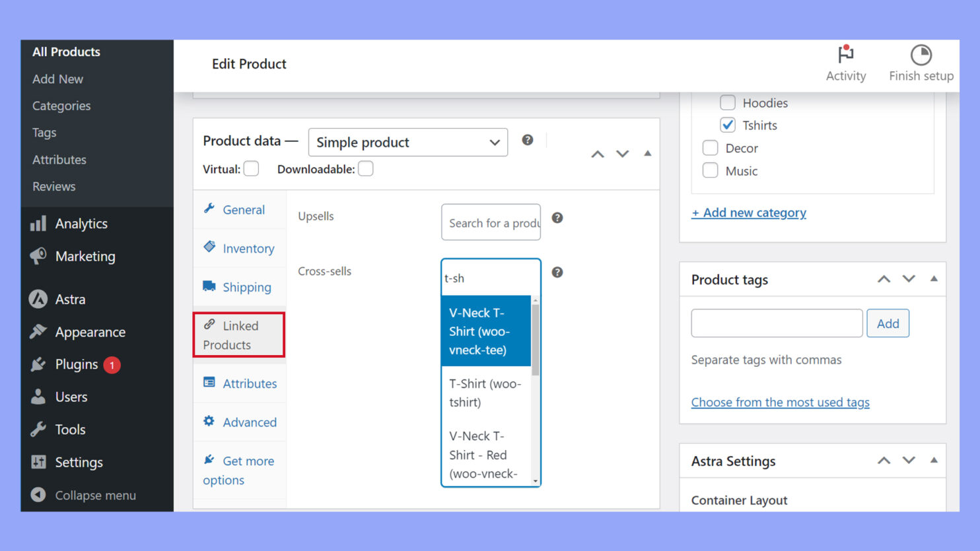The height and width of the screenshot is (551, 980).
Task: Select the Marketing megaphone icon
Action: (38, 256)
